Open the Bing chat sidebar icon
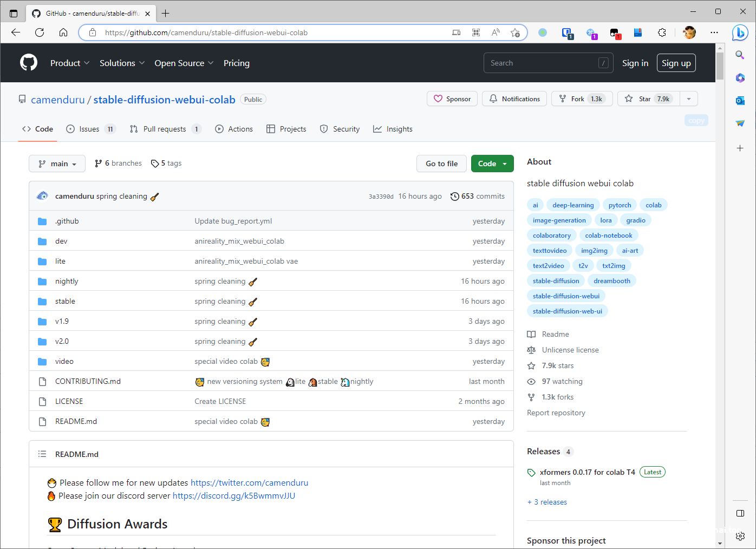Image resolution: width=756 pixels, height=549 pixels. click(740, 32)
